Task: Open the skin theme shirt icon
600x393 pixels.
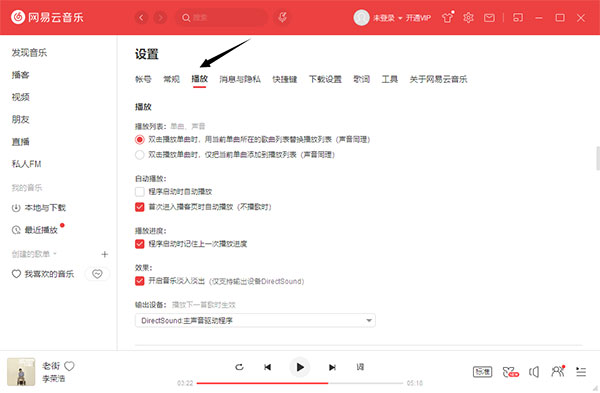Action: tap(447, 18)
